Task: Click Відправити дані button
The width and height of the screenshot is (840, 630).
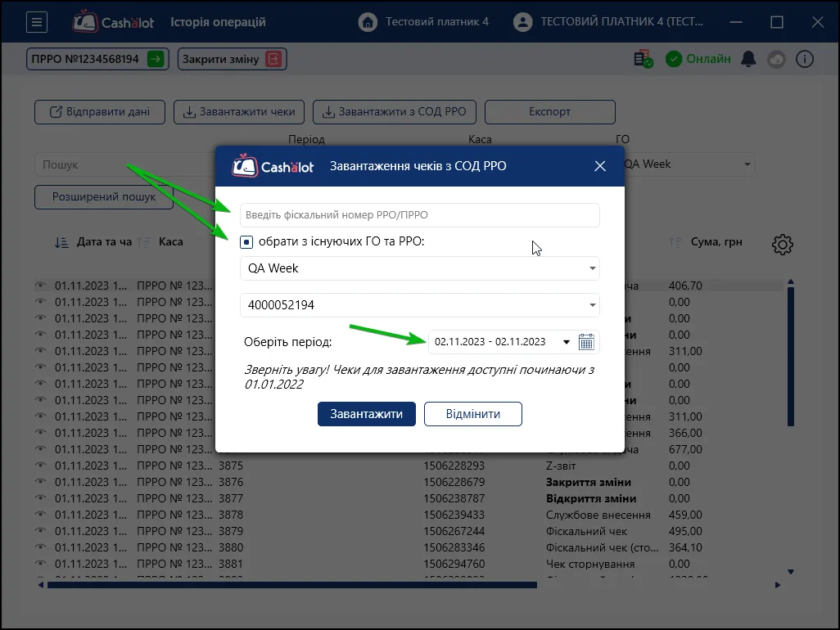Action: point(100,112)
